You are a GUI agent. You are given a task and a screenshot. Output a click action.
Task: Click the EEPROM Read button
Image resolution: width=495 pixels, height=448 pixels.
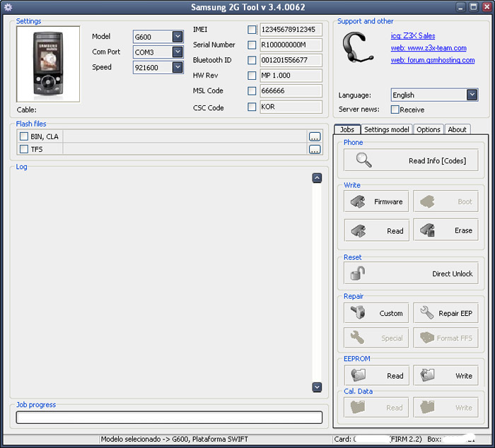pos(376,375)
